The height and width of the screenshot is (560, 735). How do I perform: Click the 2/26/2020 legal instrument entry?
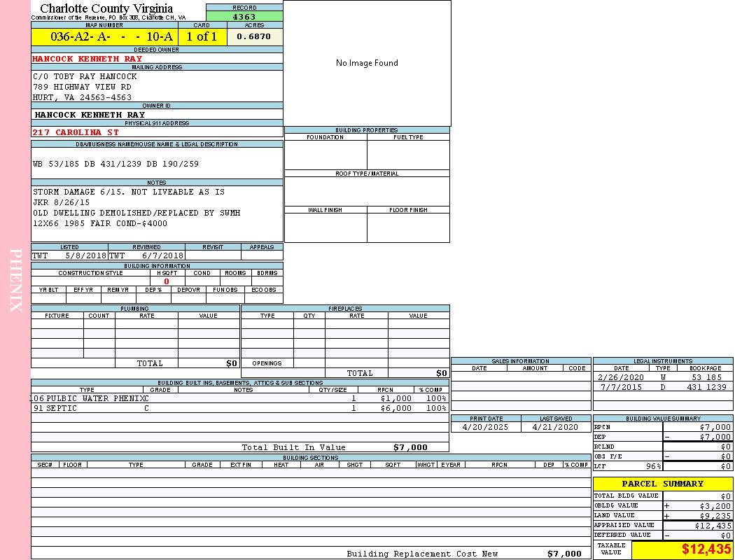point(620,377)
